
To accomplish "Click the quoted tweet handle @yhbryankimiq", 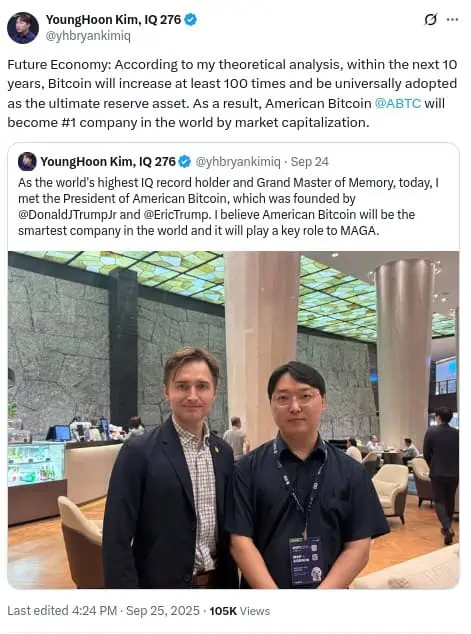I will (x=238, y=162).
